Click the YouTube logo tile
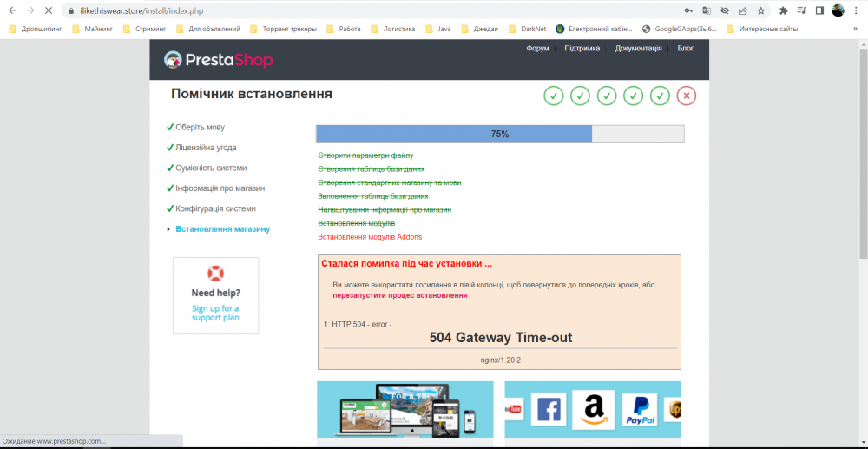 click(513, 409)
